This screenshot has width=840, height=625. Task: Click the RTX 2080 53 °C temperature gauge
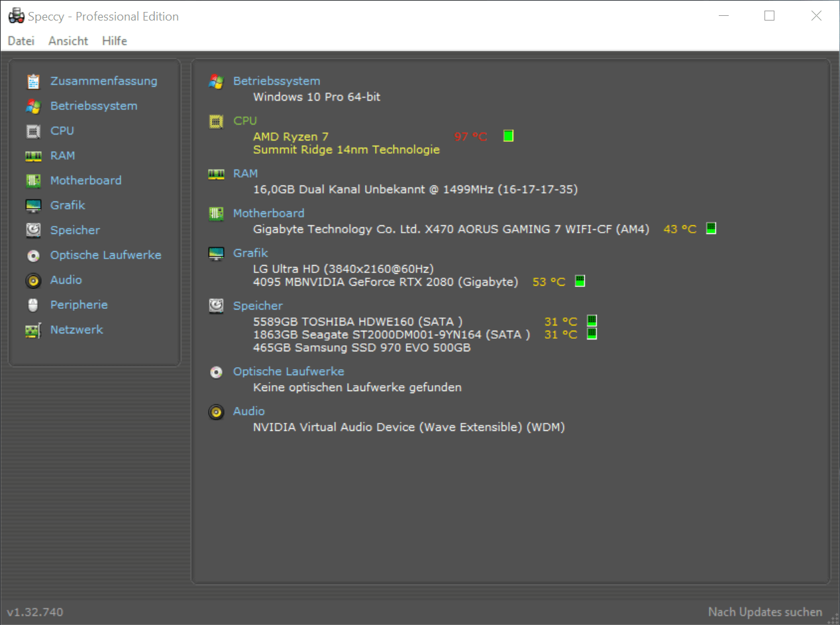pos(580,281)
